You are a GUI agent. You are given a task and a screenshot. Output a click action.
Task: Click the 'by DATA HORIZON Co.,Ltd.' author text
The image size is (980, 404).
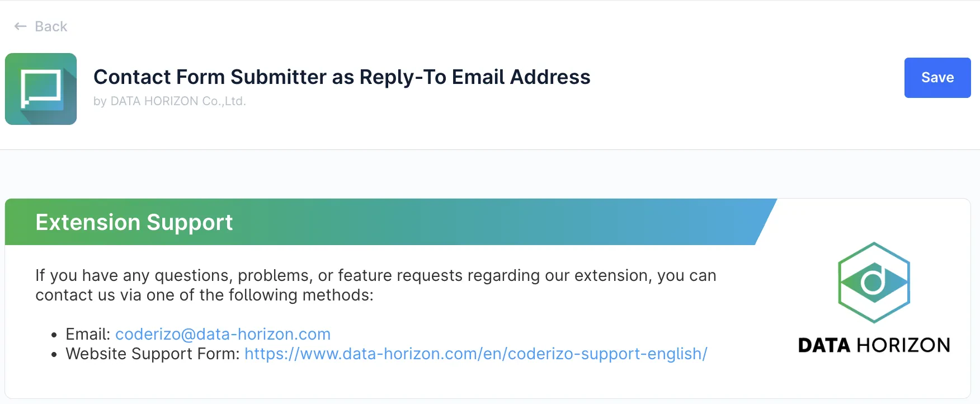pos(169,101)
